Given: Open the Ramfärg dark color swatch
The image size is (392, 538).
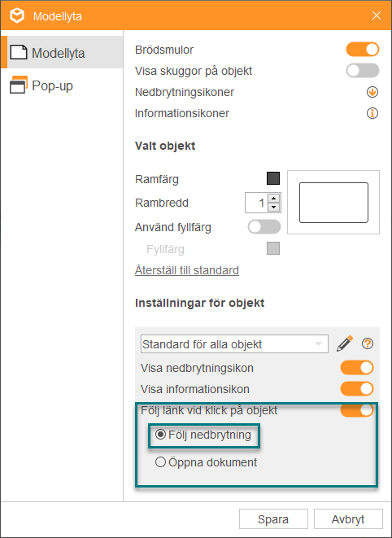Looking at the screenshot, I should coord(273,178).
